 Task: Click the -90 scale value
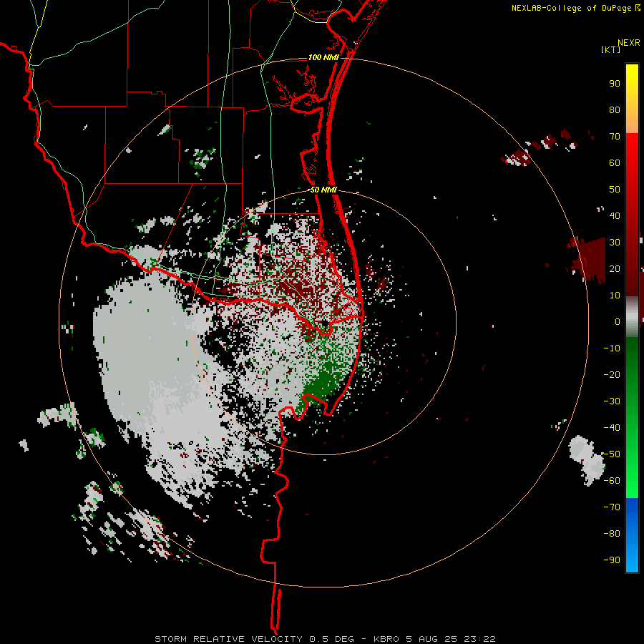pyautogui.click(x=612, y=560)
